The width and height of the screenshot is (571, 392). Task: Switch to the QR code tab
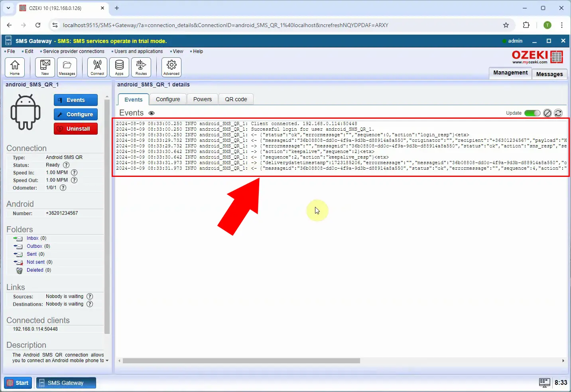(x=236, y=99)
